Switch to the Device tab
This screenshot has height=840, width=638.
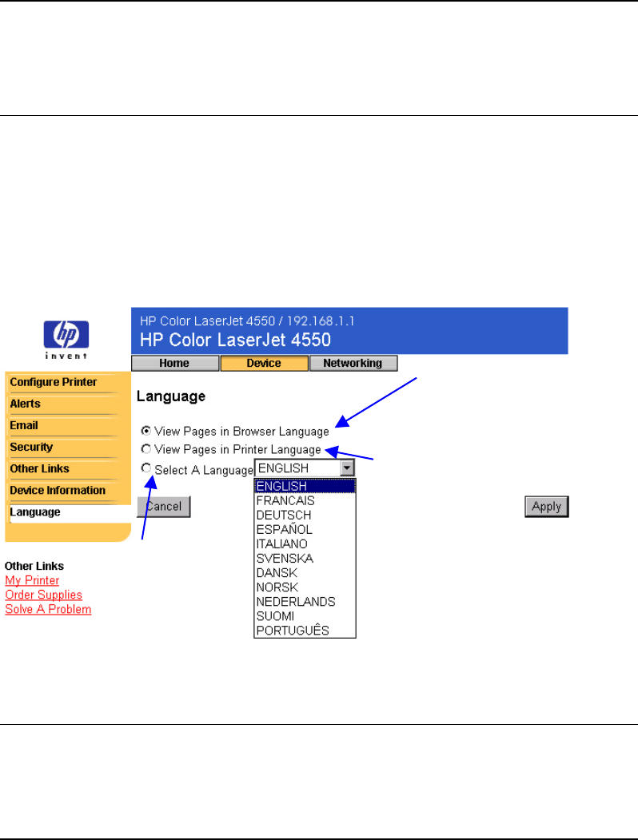[264, 363]
